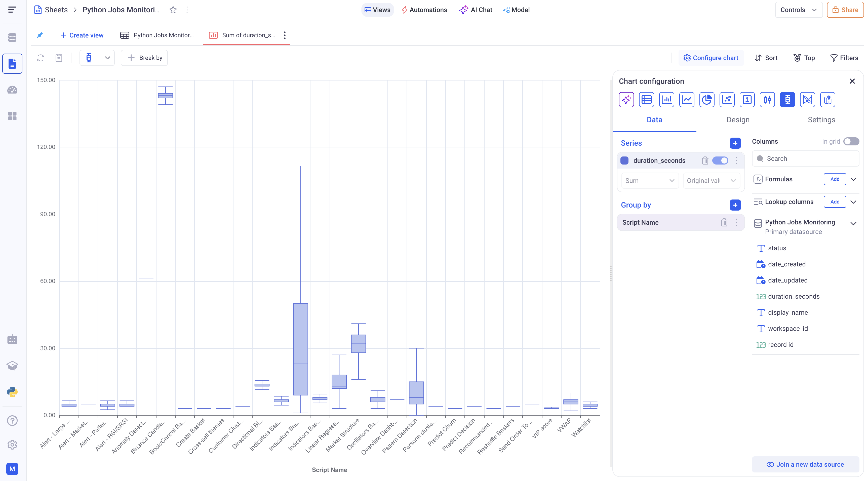Open the Sum aggregation dropdown
868x481 pixels.
coord(649,181)
